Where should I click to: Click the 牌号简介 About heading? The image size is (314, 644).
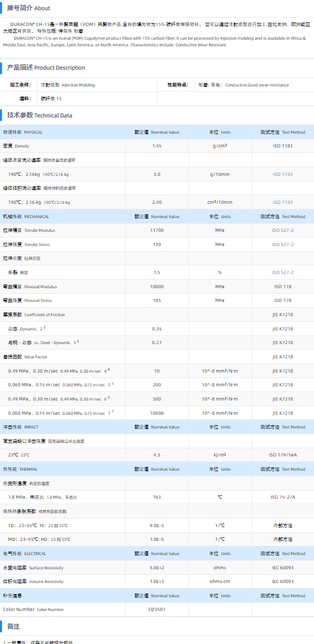tap(28, 8)
